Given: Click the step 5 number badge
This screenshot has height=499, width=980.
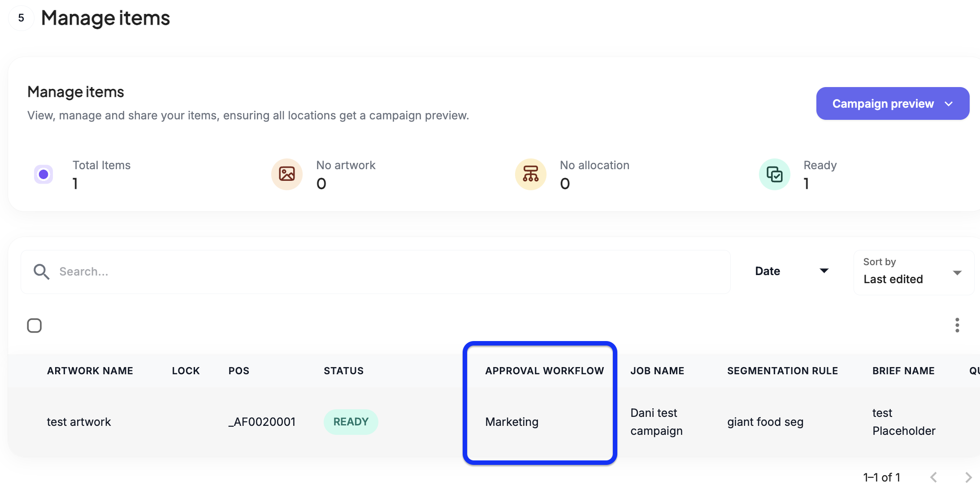Looking at the screenshot, I should pos(21,18).
